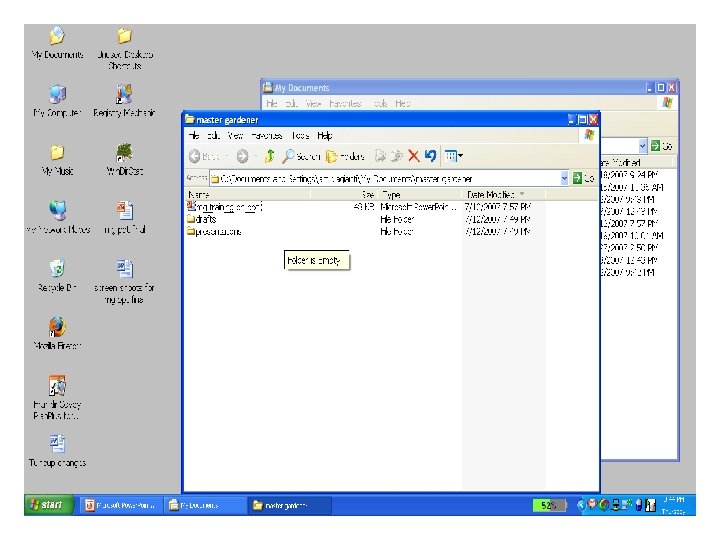Viewport: 720px width, 540px height.
Task: Select the drafts folder
Action: 202,219
